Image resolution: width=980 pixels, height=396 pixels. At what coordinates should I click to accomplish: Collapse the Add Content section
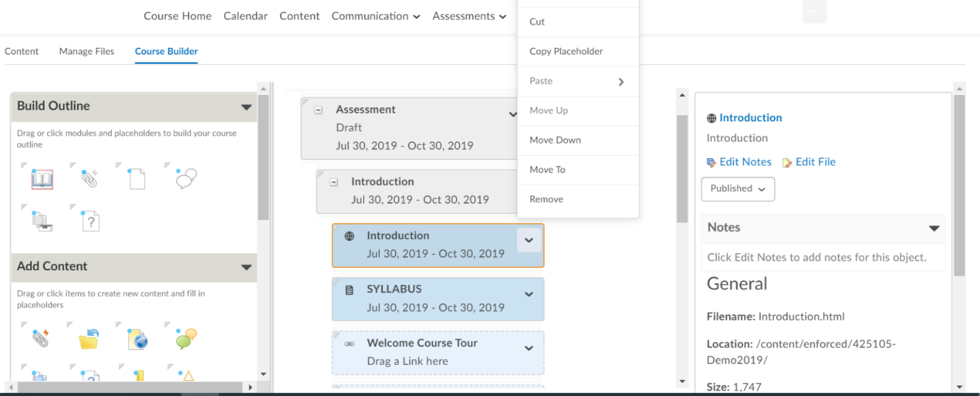pos(248,267)
